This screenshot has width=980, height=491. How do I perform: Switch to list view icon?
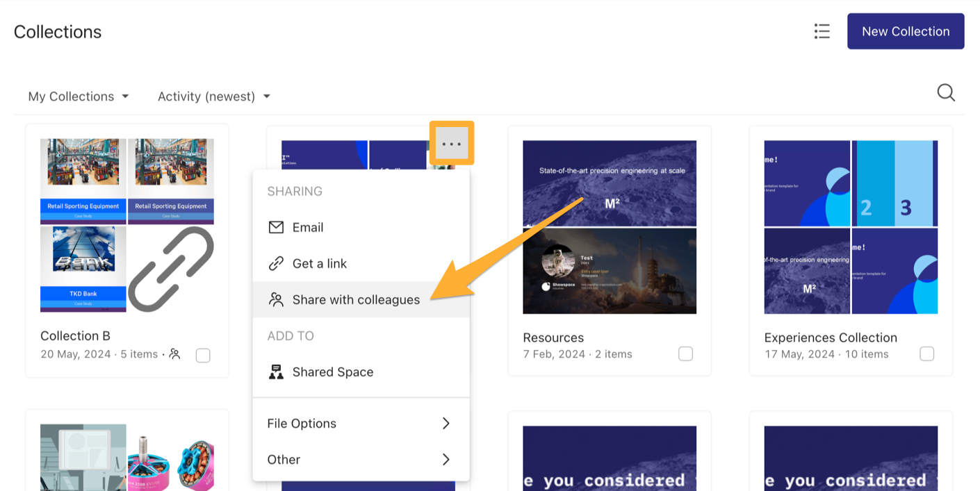pyautogui.click(x=822, y=31)
